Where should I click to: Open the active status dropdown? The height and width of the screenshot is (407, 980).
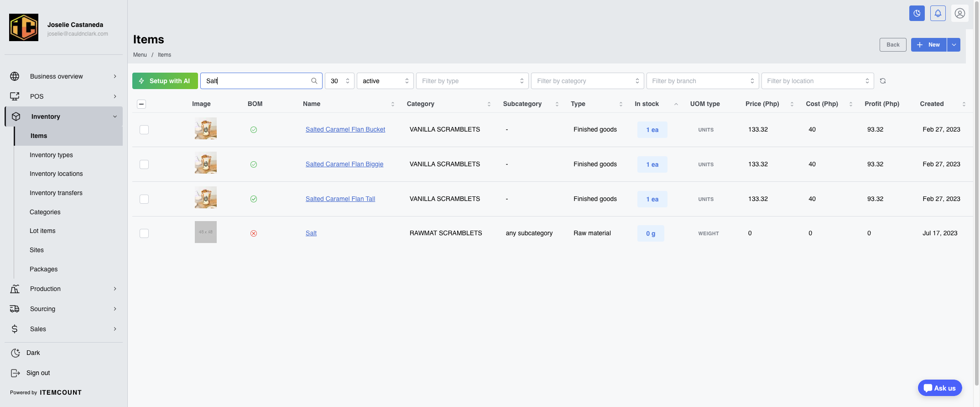coord(385,81)
